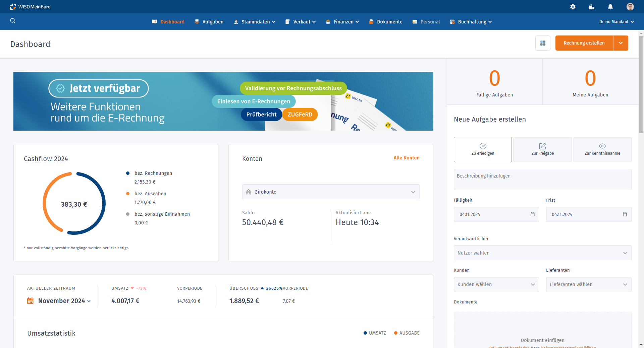The image size is (644, 348).
Task: Click the bez. sonstige Einnahmen grey dot
Action: 128,214
